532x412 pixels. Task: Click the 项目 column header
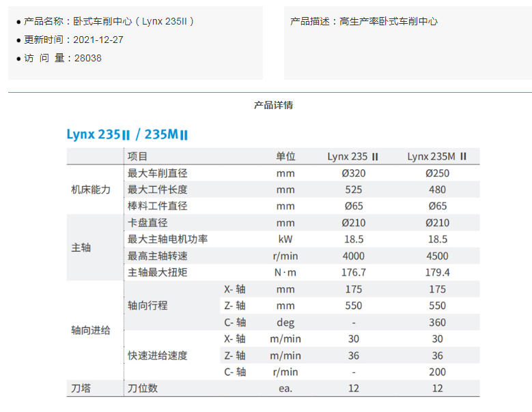point(137,156)
